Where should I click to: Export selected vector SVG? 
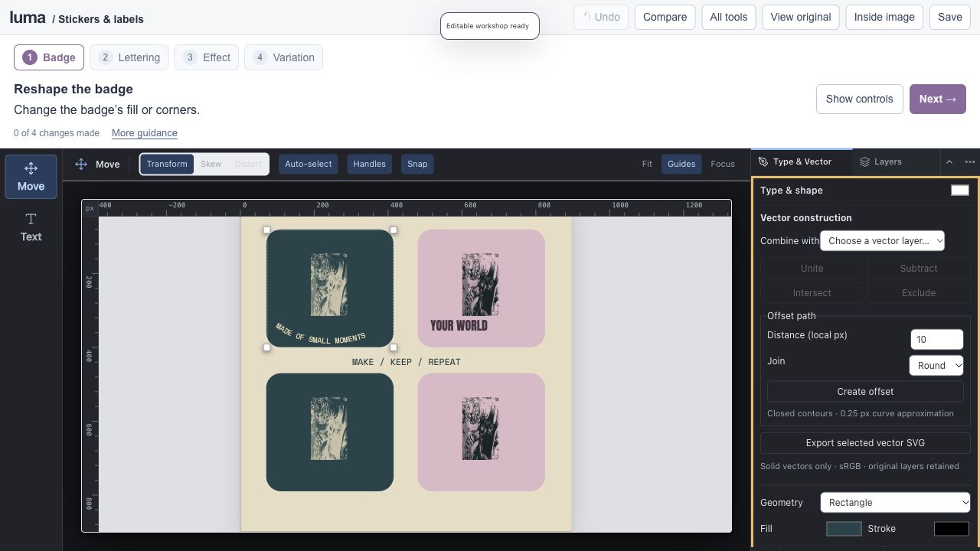[x=865, y=442]
